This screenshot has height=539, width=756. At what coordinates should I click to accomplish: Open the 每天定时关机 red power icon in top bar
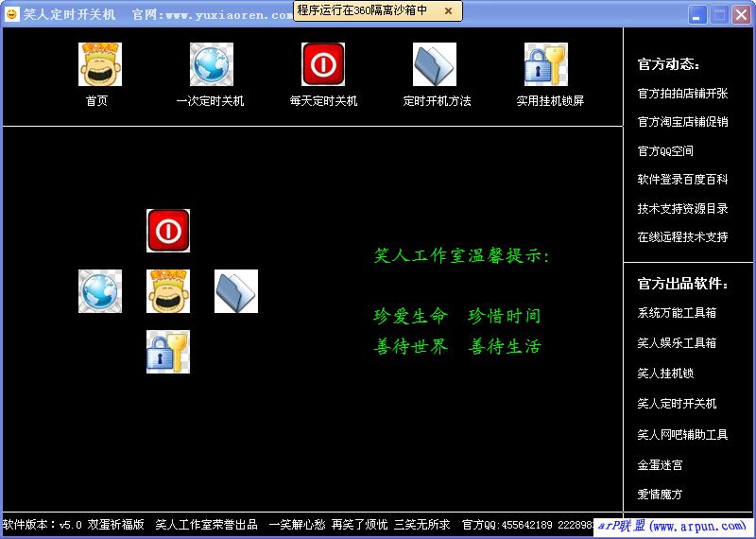323,64
